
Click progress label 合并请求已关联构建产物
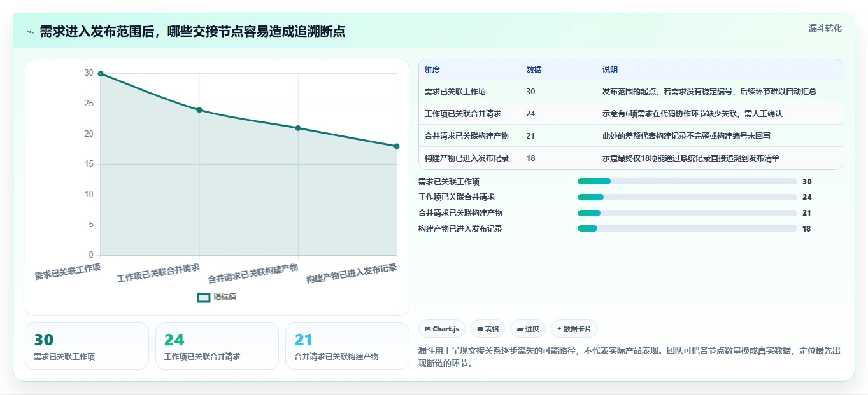(460, 213)
